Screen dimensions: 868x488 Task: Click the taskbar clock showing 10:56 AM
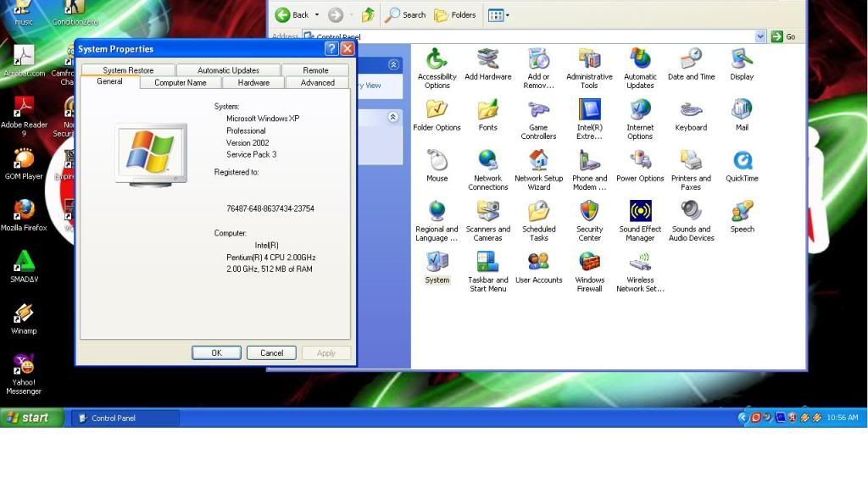point(842,418)
